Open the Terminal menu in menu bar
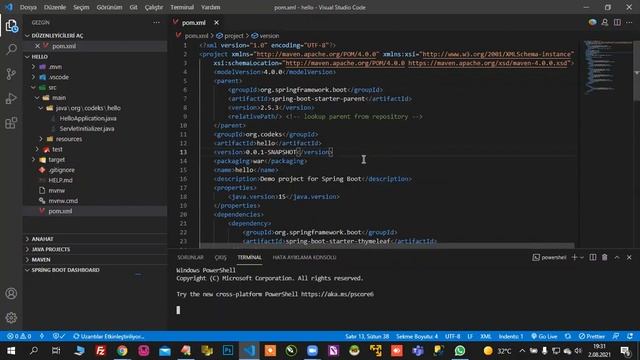 pos(182,7)
